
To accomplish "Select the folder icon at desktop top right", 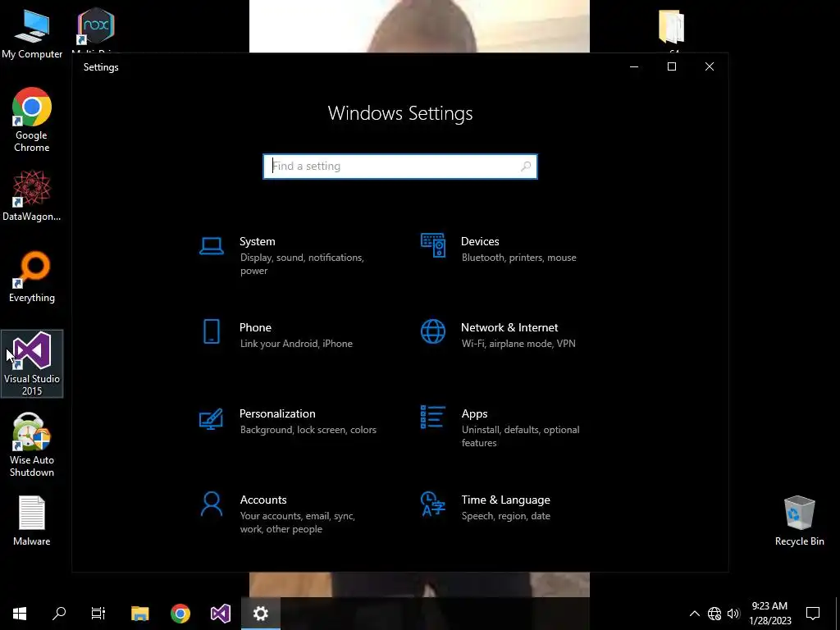I will tap(672, 28).
